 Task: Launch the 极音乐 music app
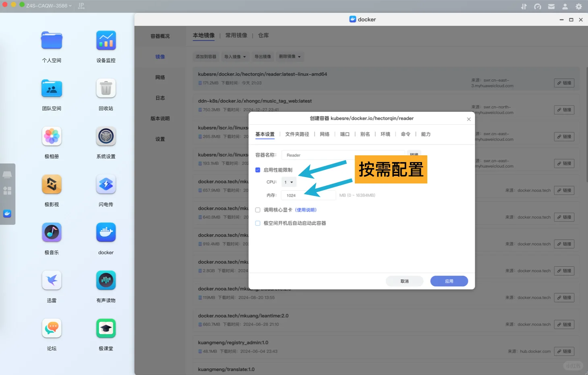pyautogui.click(x=52, y=232)
